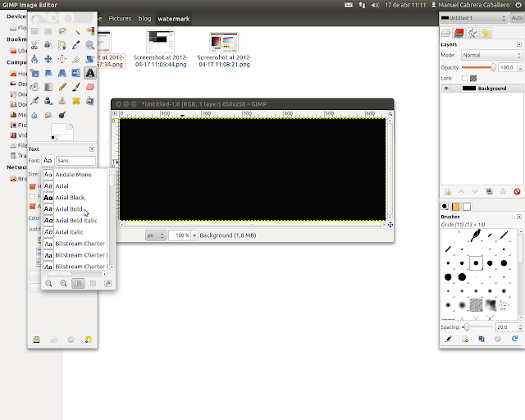
Task: Open the Untitled-1 image selector dropdown
Action: [x=473, y=18]
